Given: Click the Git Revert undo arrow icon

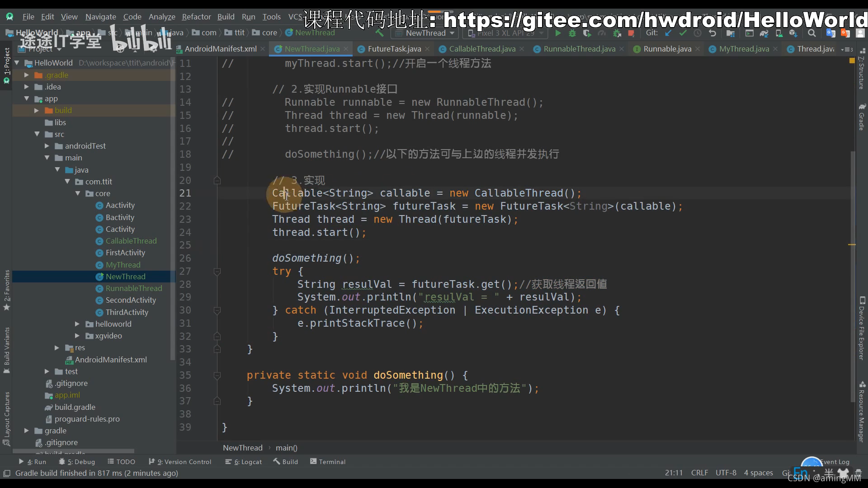Looking at the screenshot, I should tap(712, 33).
